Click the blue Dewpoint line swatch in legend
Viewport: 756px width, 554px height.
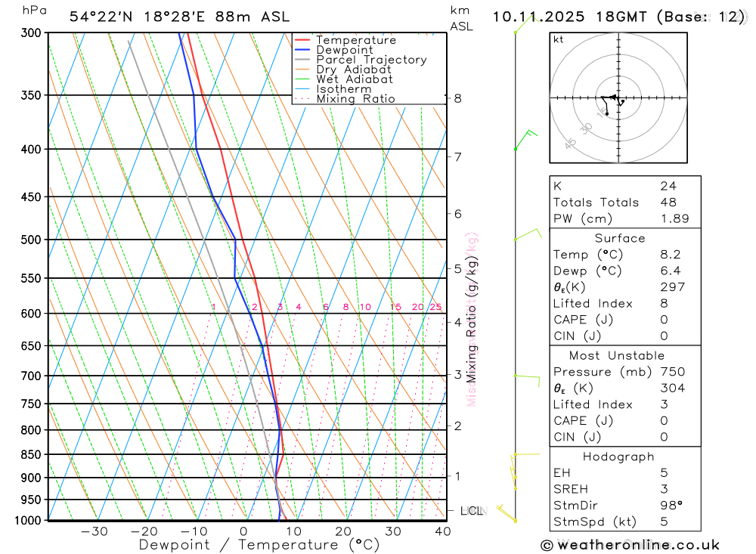[302, 50]
